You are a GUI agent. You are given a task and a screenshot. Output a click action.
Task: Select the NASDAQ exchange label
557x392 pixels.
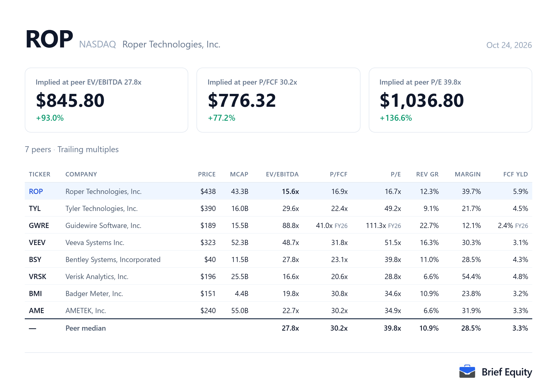click(97, 44)
